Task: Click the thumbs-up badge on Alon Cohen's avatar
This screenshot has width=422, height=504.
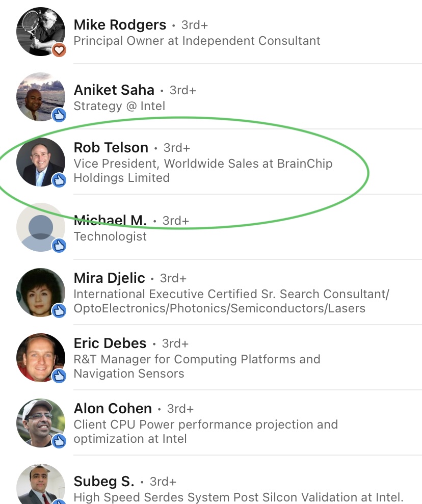Action: [x=59, y=441]
